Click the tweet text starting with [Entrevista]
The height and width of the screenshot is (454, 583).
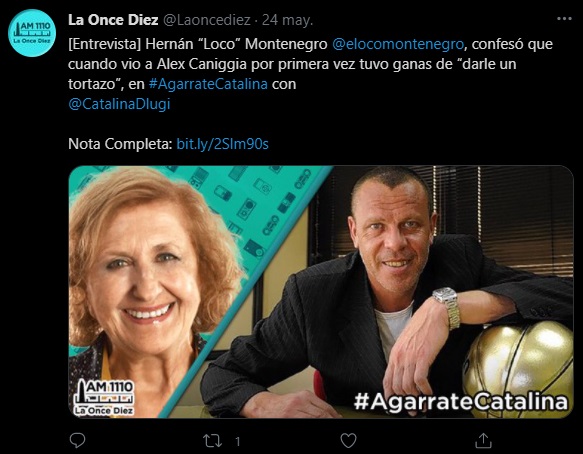[x=310, y=74]
